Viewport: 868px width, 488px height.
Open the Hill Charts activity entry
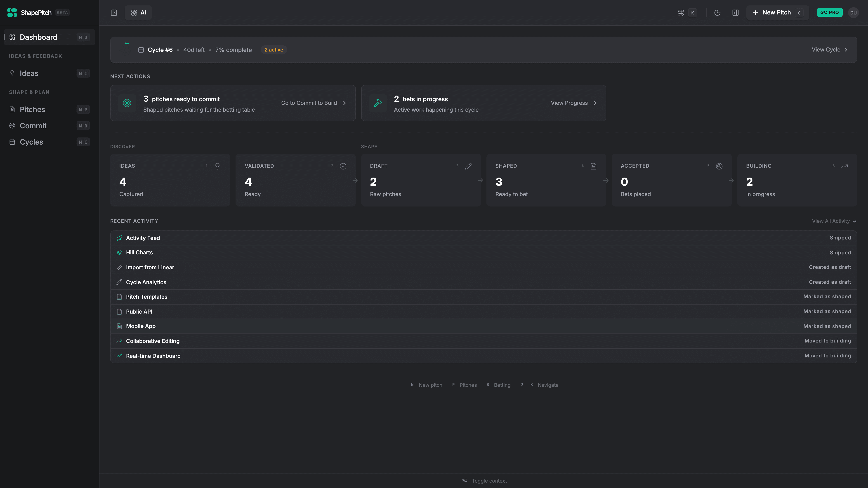coord(139,252)
